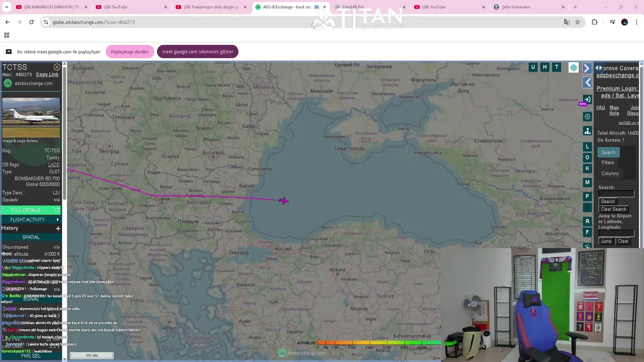Toggle the H map button
The height and width of the screenshot is (362, 644).
pyautogui.click(x=544, y=67)
